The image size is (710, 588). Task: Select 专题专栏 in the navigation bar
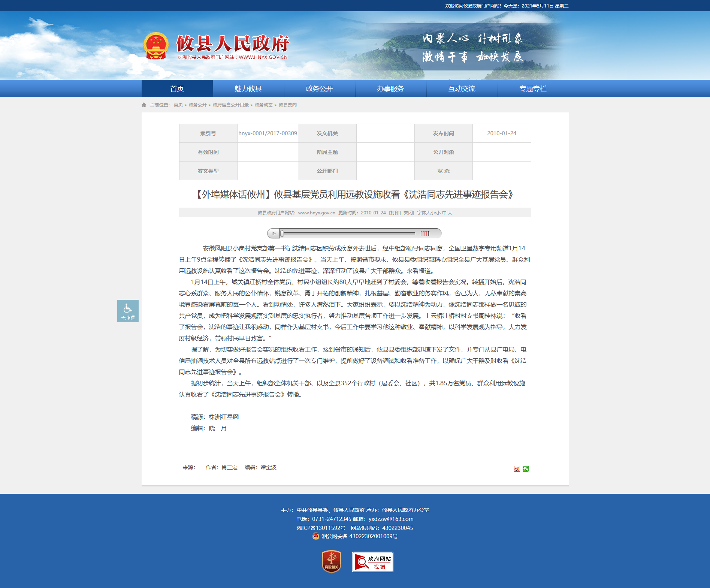pyautogui.click(x=533, y=88)
